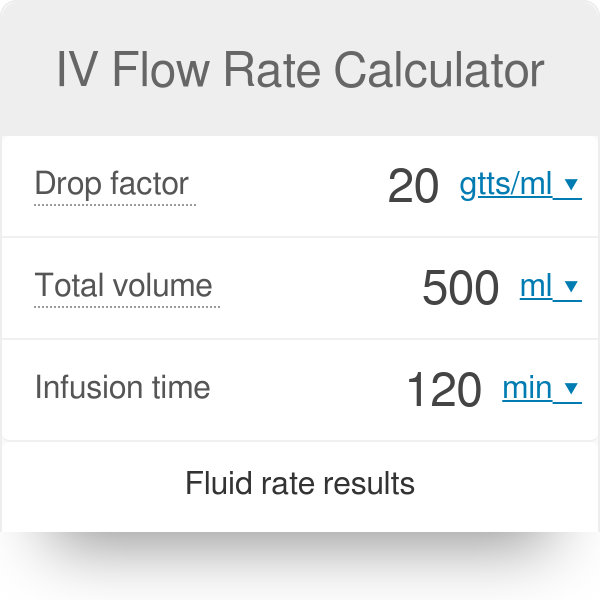600x600 pixels.
Task: Click the dotted-underlined Total volume label
Action: coord(123,285)
